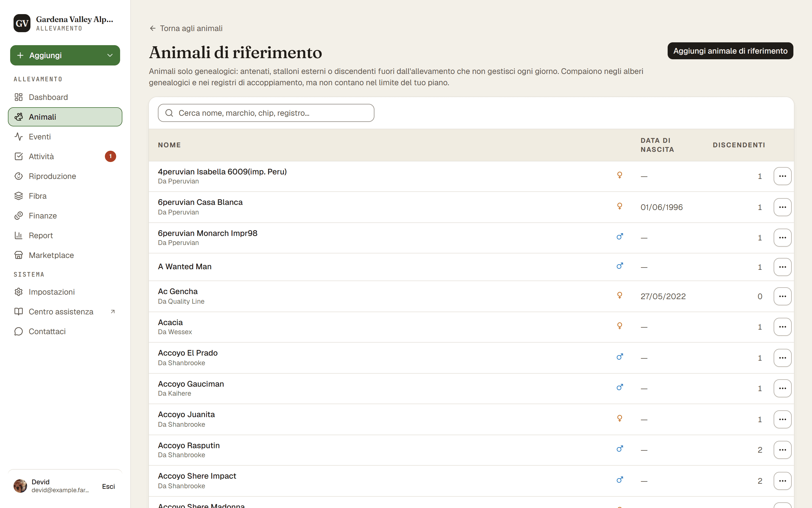Click male icon on Accoyo Gauciman row
Viewport: 812px width, 508px height.
click(x=619, y=387)
